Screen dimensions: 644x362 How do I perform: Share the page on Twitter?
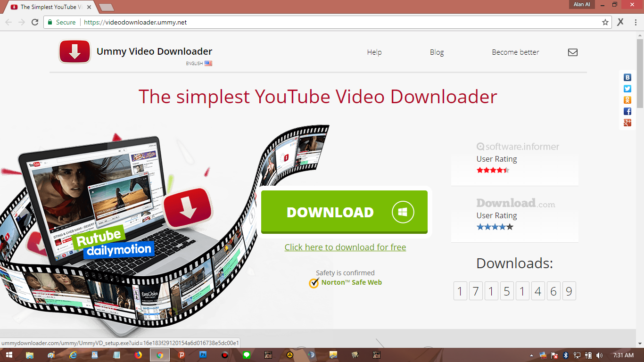tap(627, 89)
